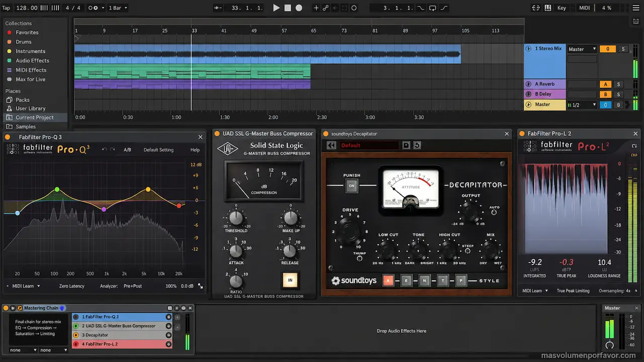Select Decapitator style P button
The width and height of the screenshot is (644, 362).
click(x=461, y=281)
